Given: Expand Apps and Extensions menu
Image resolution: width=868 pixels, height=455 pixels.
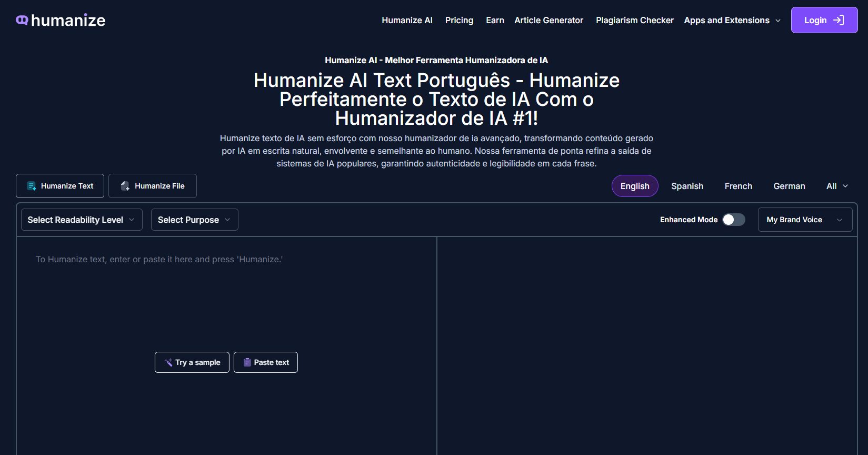Looking at the screenshot, I should tap(732, 20).
